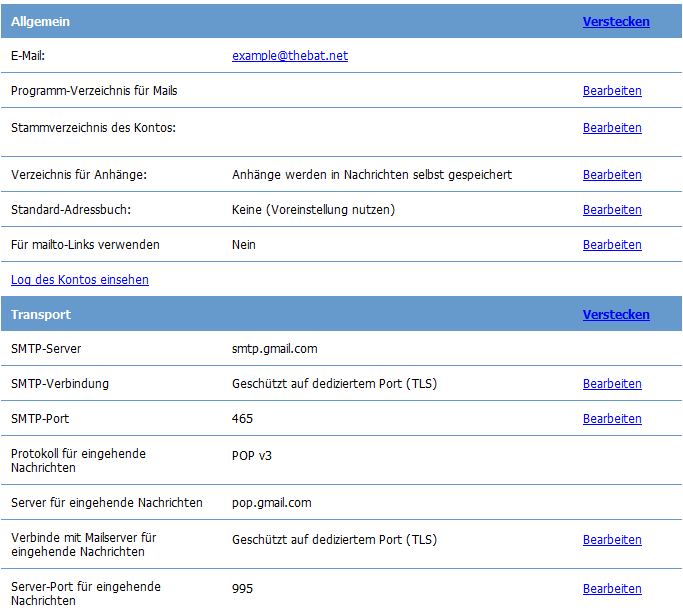
Task: Click the Standard-Adressbuch: label
Action: click(71, 210)
